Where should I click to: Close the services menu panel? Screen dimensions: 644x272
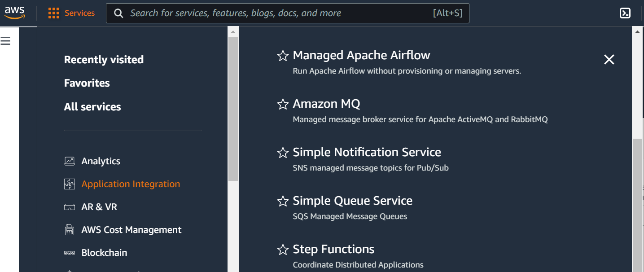[x=609, y=59]
